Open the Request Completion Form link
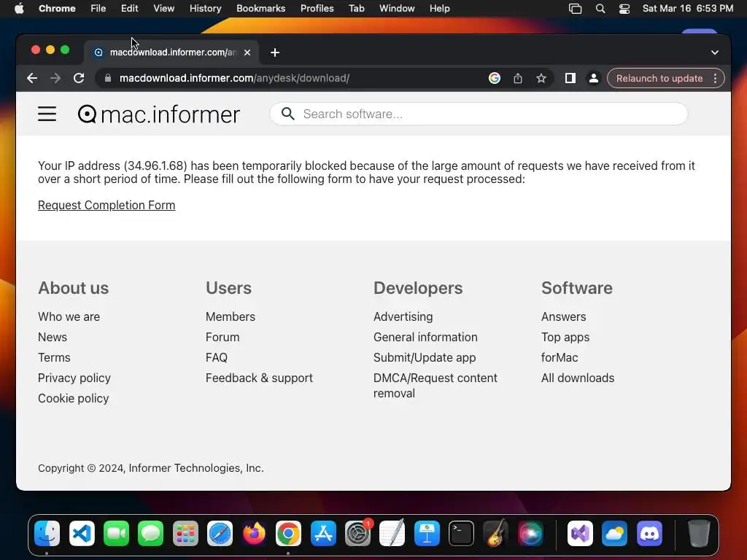The image size is (747, 560). coord(107,205)
